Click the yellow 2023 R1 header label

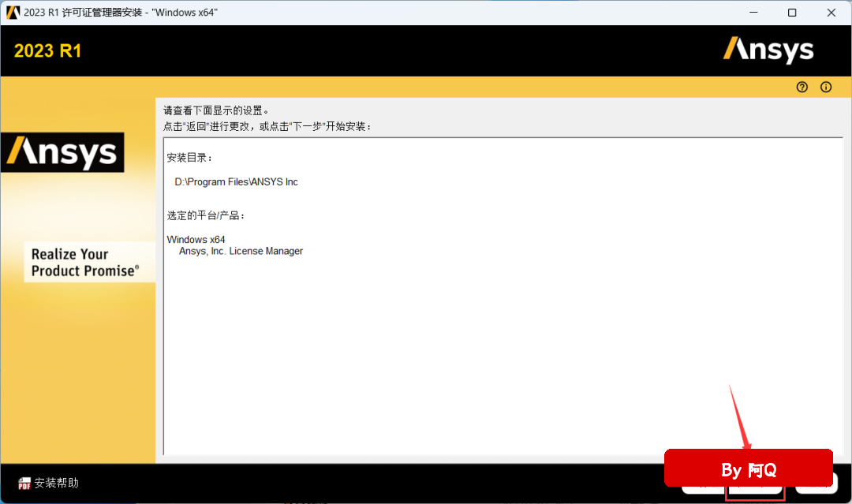[x=47, y=51]
